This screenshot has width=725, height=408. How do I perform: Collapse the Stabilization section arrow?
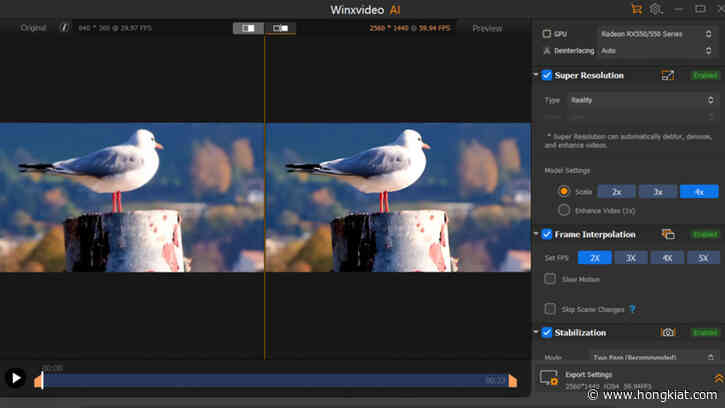(x=536, y=332)
